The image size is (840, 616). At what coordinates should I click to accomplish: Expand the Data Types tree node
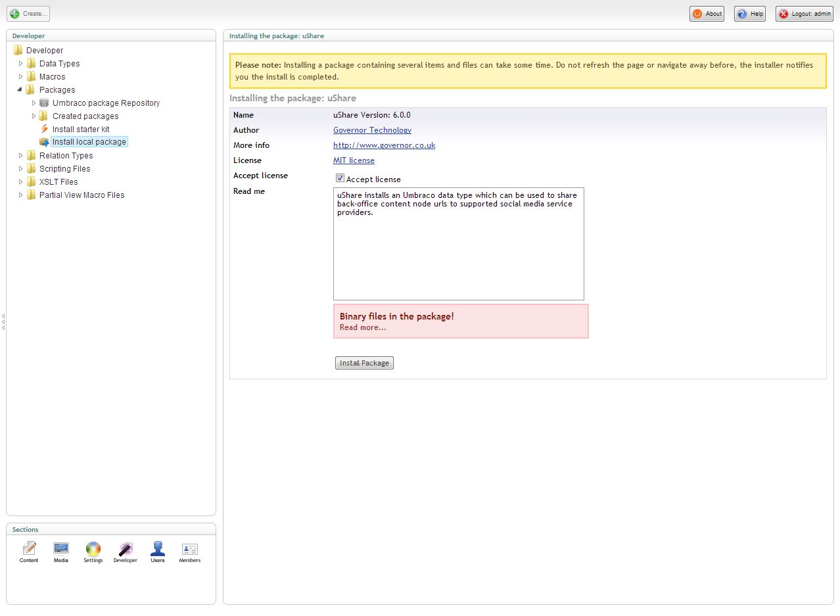[21, 63]
